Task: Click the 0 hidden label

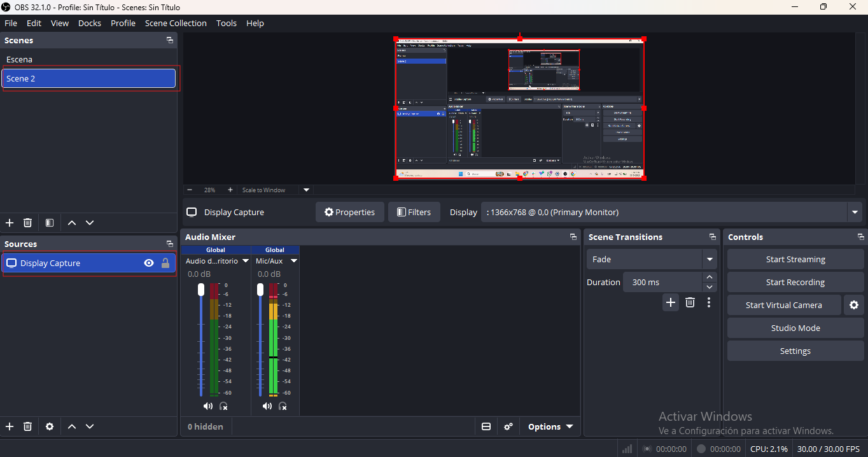Action: click(x=206, y=426)
